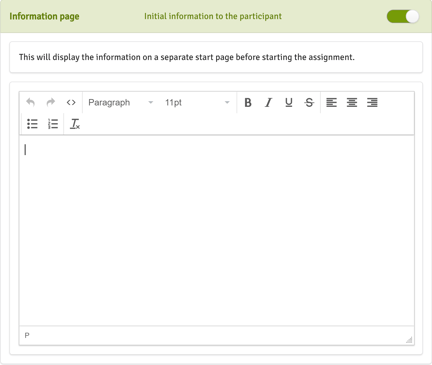Open the Paragraph format dropdown
The width and height of the screenshot is (432, 365).
pyautogui.click(x=120, y=102)
